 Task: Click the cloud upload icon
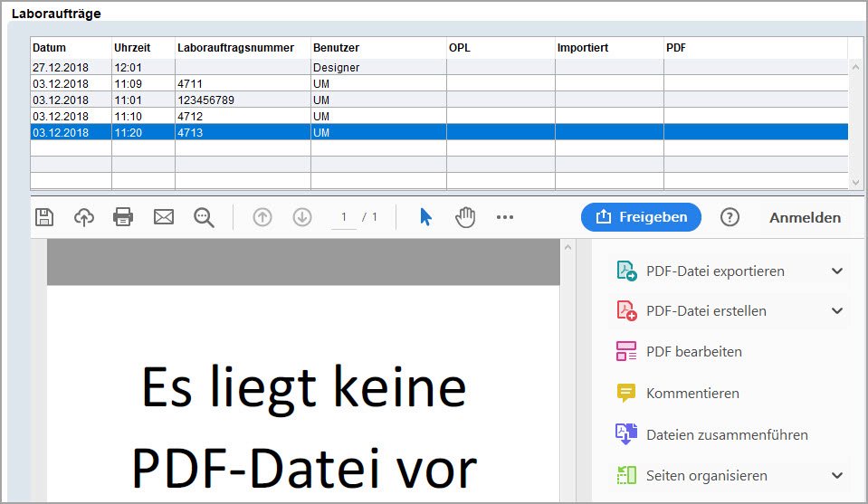click(84, 217)
